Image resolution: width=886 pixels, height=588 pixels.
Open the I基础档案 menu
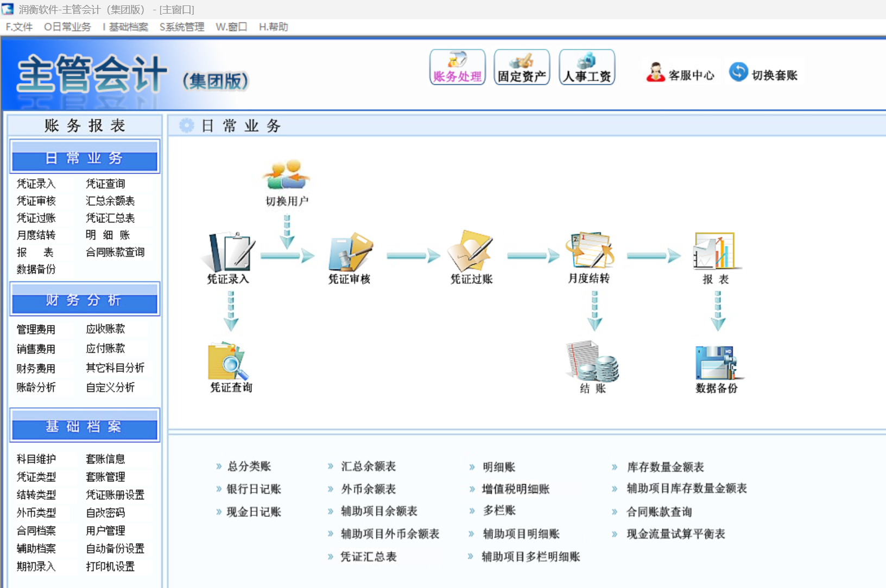click(x=125, y=27)
